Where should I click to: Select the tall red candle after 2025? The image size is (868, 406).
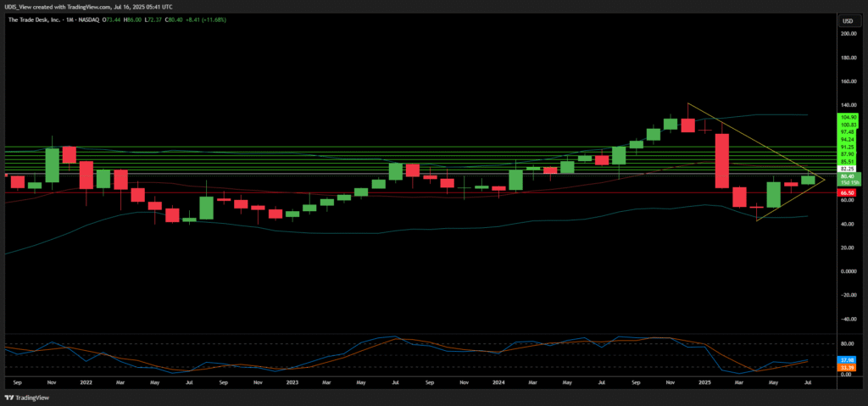click(x=722, y=159)
